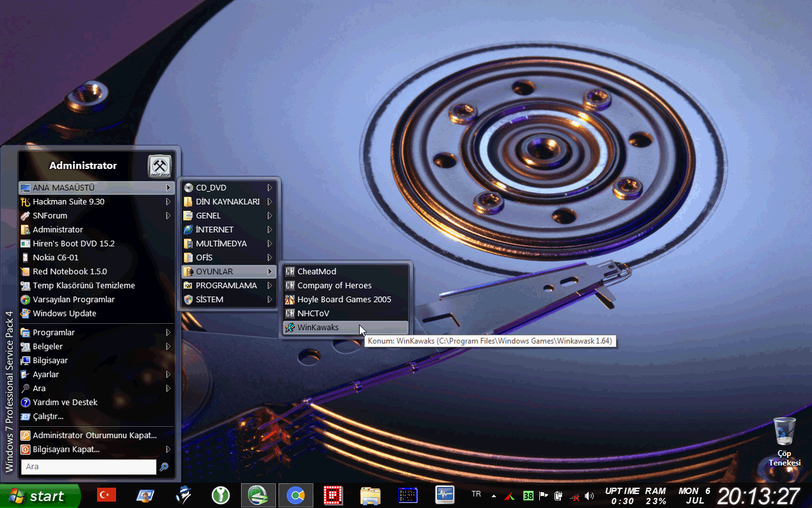Expand the OFİS folder menu
Viewport: 812px width, 508px height.
pyautogui.click(x=228, y=258)
